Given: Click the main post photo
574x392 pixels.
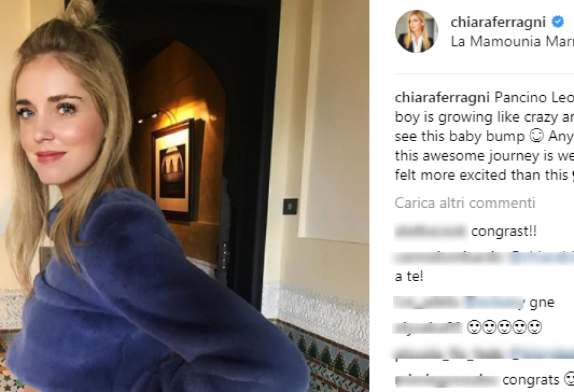Looking at the screenshot, I should point(184,196).
